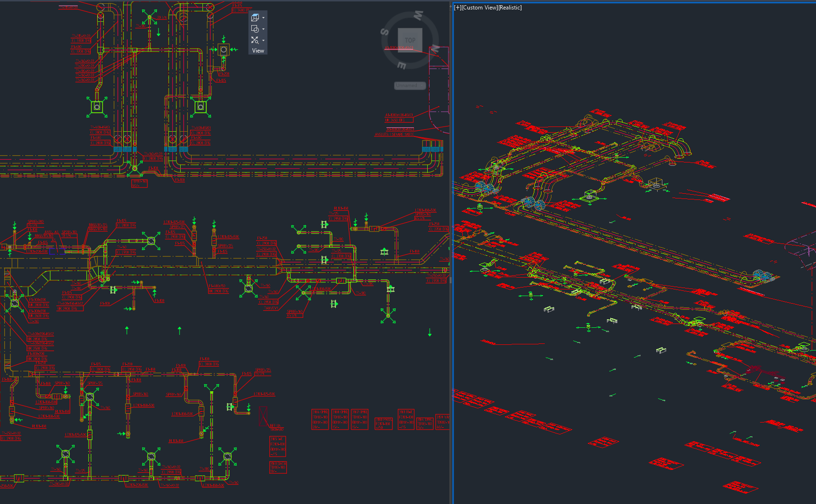Open the [+] viewport controls menu
This screenshot has width=816, height=504.
(458, 8)
